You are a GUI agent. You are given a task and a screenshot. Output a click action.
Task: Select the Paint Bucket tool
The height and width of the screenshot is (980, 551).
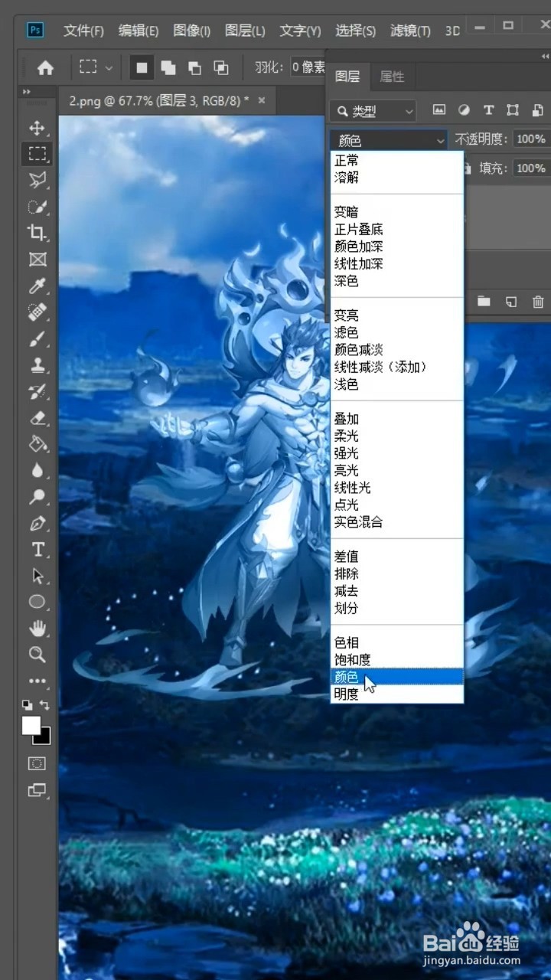(x=37, y=444)
